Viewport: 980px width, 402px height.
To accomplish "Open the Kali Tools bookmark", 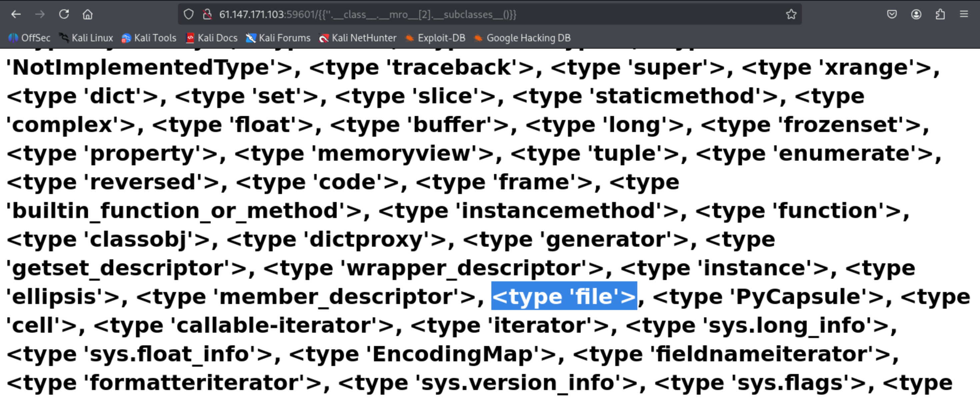I will [149, 38].
